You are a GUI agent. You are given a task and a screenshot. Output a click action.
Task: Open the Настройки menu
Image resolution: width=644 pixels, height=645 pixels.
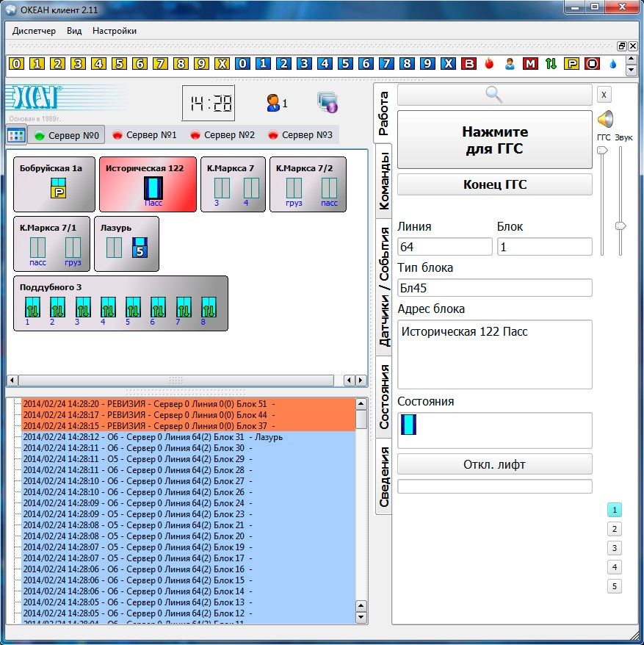pos(114,31)
